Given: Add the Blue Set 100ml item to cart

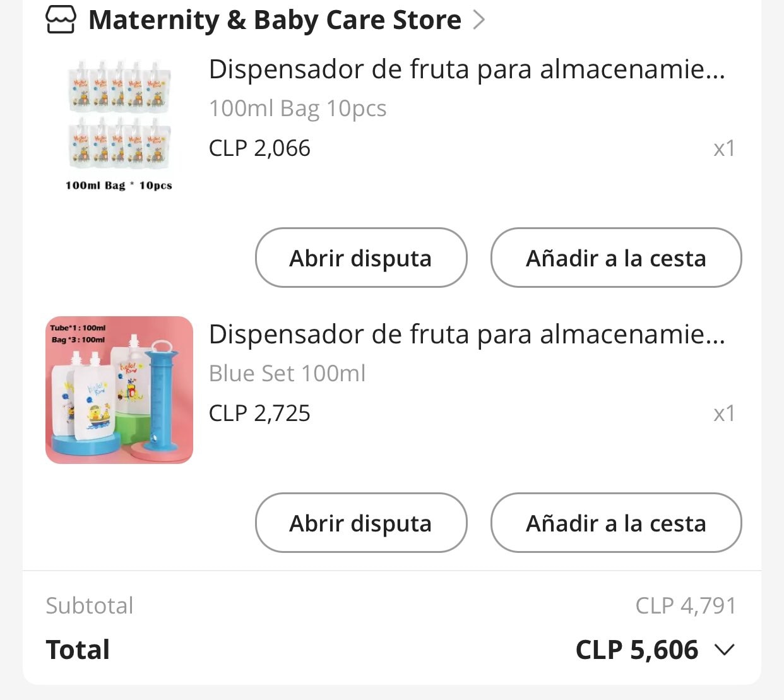Looking at the screenshot, I should 616,523.
